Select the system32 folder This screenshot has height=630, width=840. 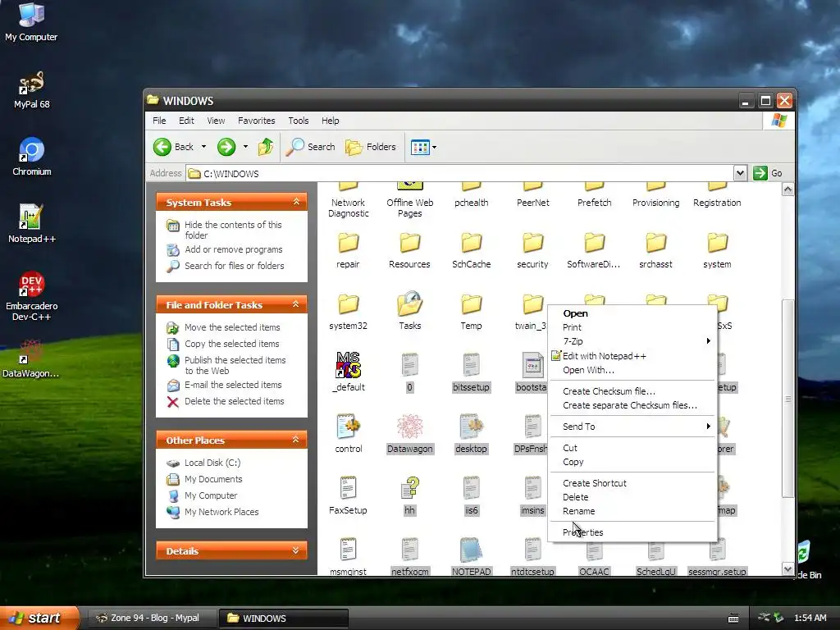coord(348,312)
